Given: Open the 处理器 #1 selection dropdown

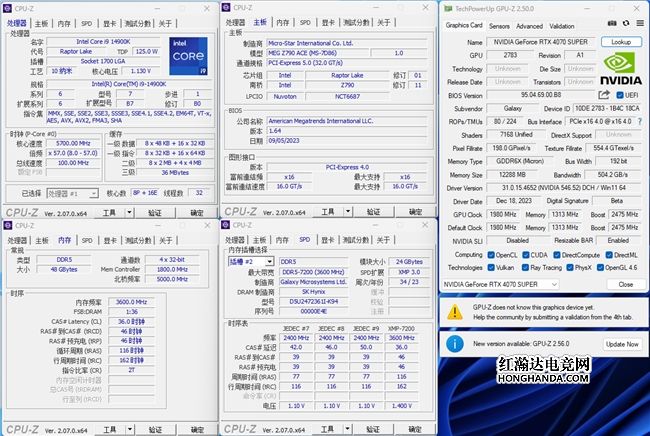Looking at the screenshot, I should 72,193.
